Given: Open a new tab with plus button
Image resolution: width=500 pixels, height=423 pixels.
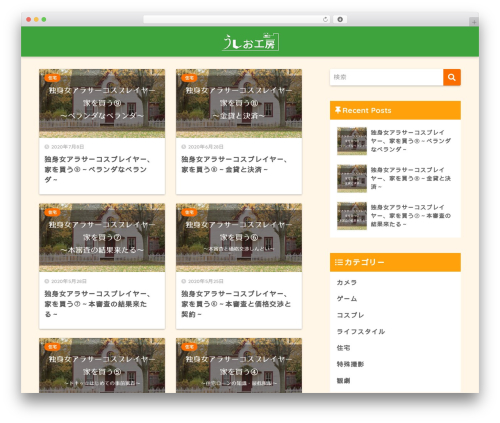Looking at the screenshot, I should [474, 22].
